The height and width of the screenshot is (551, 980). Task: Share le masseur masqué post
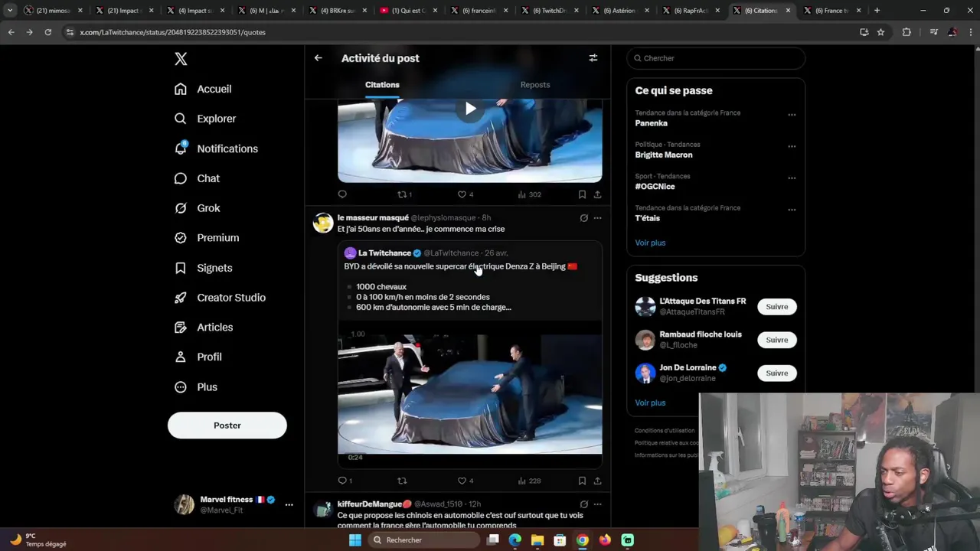[597, 481]
